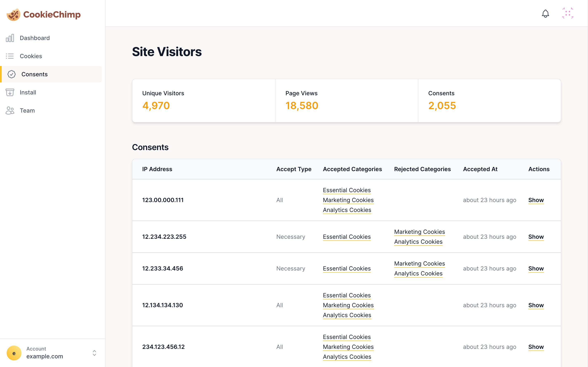Open the Team page from the sidebar
This screenshot has height=367, width=588.
(27, 111)
